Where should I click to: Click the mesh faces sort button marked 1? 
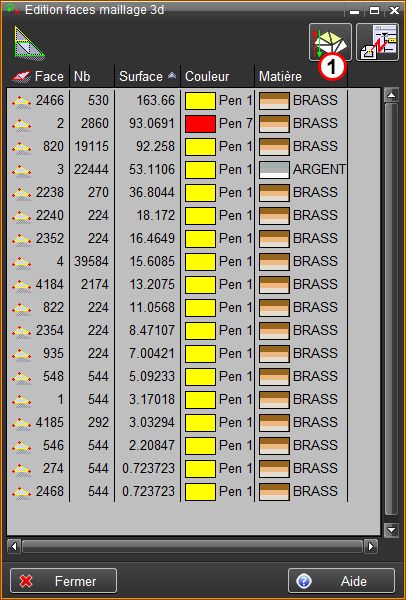pyautogui.click(x=330, y=42)
